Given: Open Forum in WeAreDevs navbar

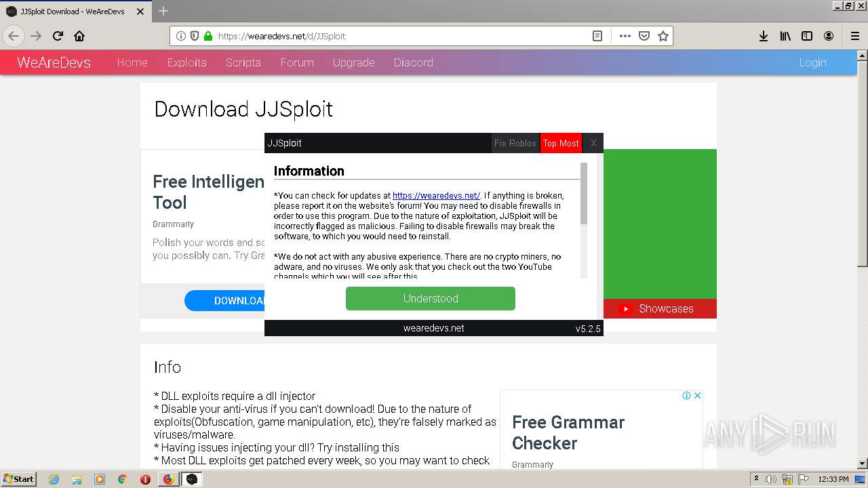Looking at the screenshot, I should pos(297,62).
